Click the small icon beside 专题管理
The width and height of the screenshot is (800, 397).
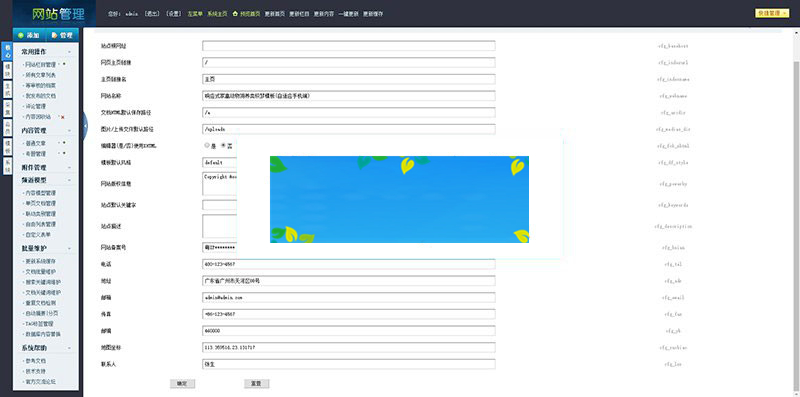tap(64, 154)
